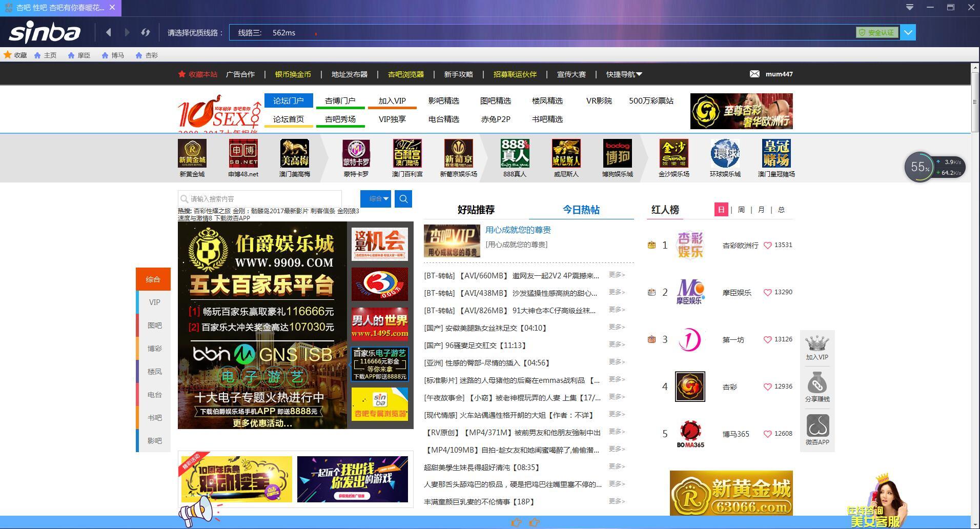Screen dimensions: 980x529
Task: Expand the 快捷导航 menu
Action: point(623,74)
